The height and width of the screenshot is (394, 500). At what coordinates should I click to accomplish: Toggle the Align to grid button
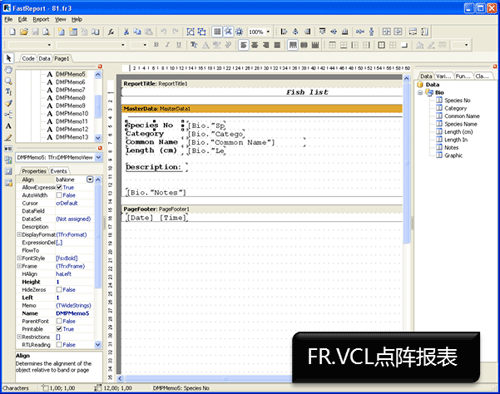coord(228,32)
